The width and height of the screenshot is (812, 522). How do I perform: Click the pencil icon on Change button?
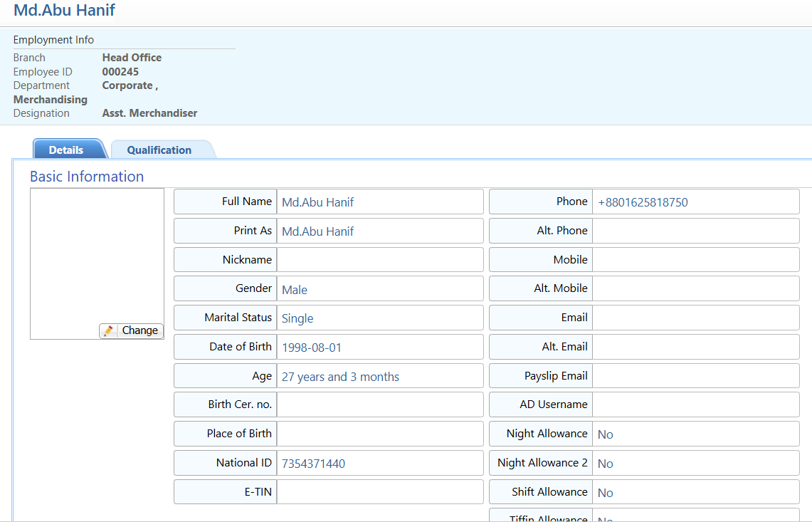click(x=109, y=331)
